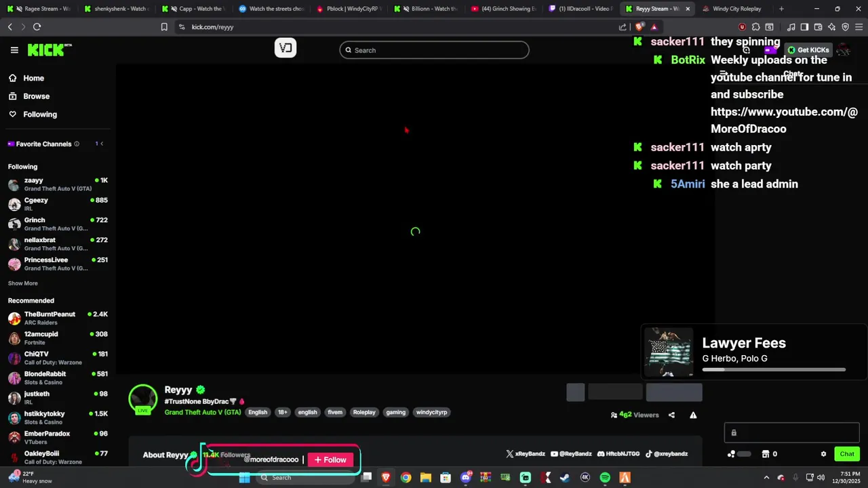Click the report warning triangle icon
The image size is (868, 488).
(693, 415)
